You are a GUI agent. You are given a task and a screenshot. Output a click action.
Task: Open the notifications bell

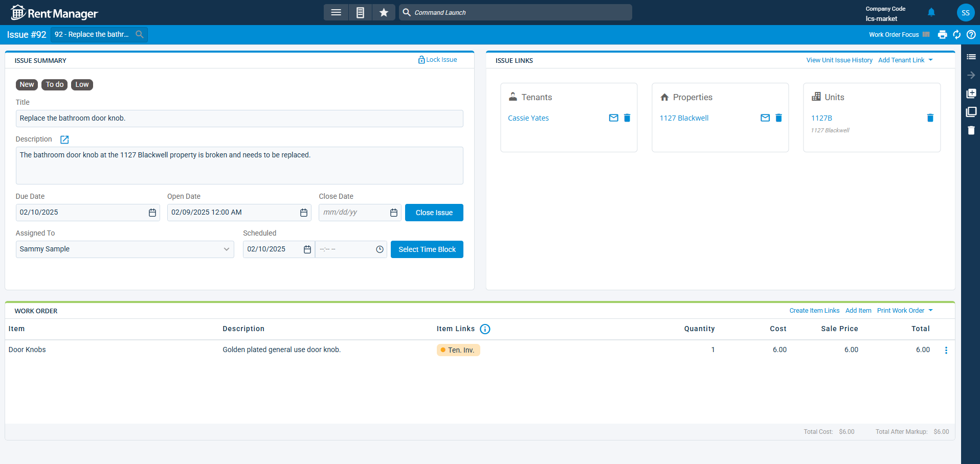point(931,12)
